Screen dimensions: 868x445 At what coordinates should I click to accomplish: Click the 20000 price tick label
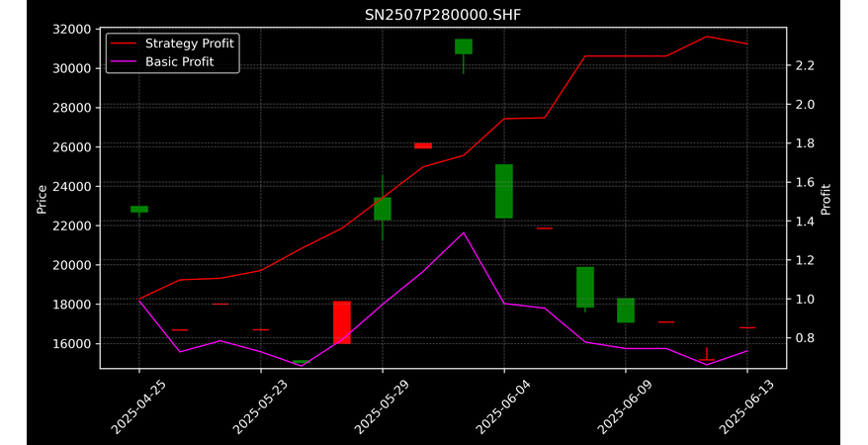[x=72, y=265]
